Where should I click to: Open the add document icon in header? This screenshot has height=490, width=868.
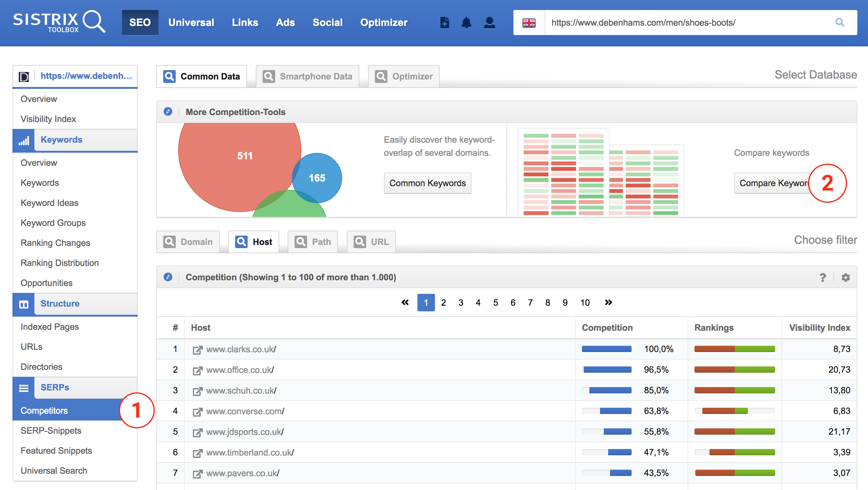tap(444, 23)
